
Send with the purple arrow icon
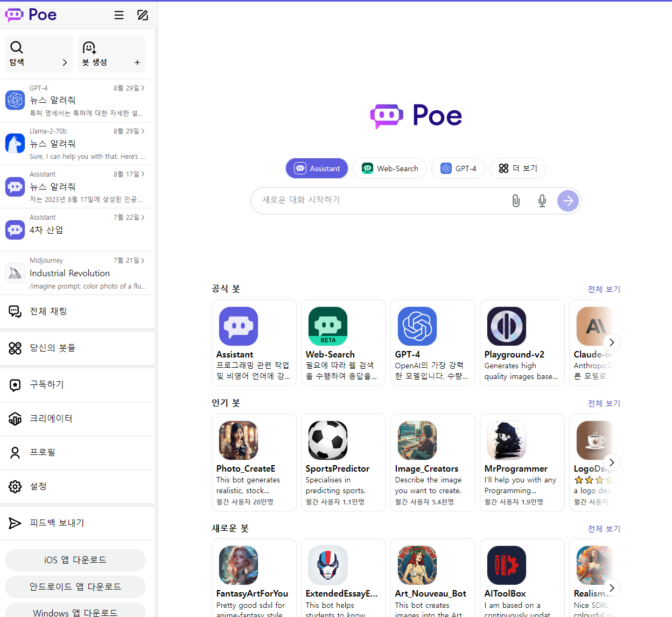pyautogui.click(x=568, y=200)
